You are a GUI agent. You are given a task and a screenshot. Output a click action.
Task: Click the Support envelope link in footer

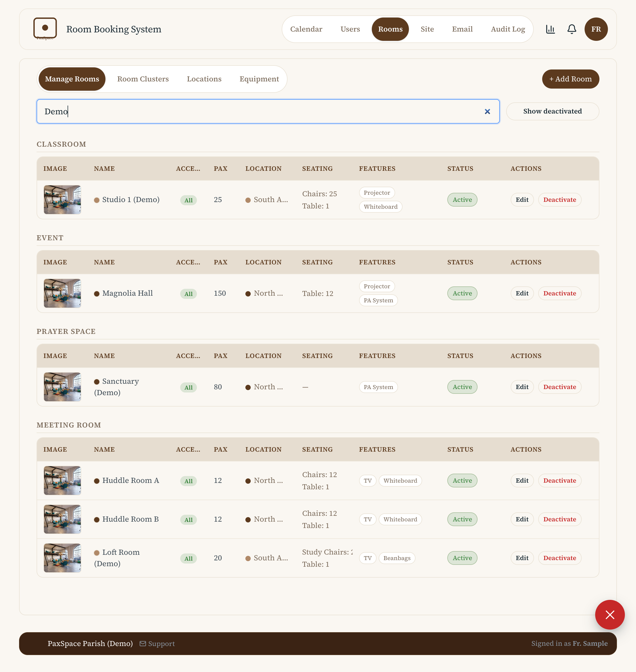[157, 644]
